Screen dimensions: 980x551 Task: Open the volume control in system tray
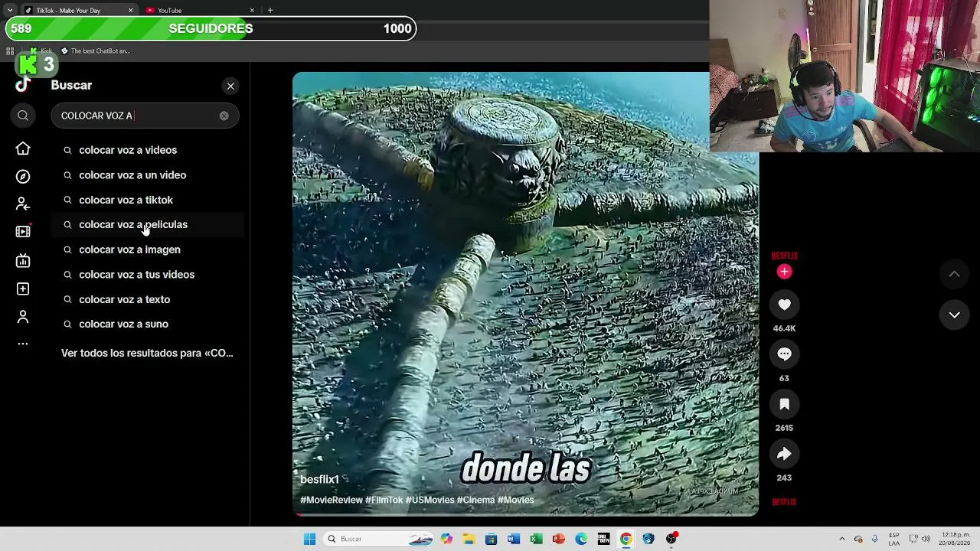coord(926,539)
